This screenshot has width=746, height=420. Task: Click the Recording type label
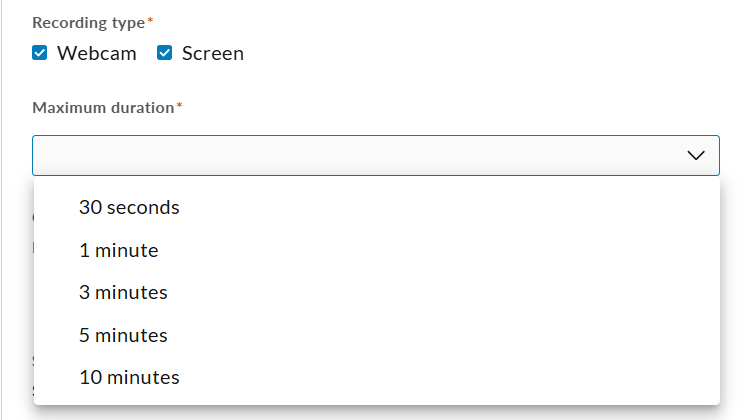(88, 23)
